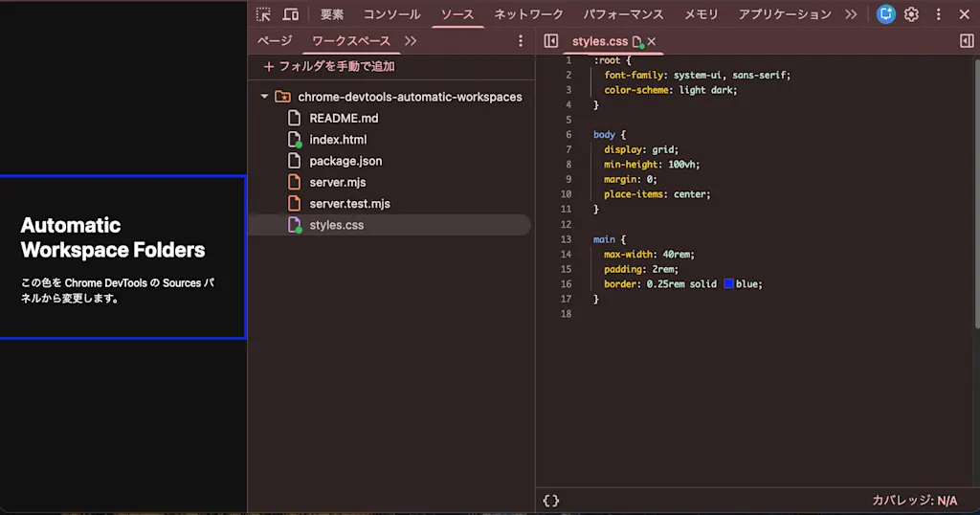Click the Japanese description paragraph on page
The image size is (980, 515).
[118, 291]
